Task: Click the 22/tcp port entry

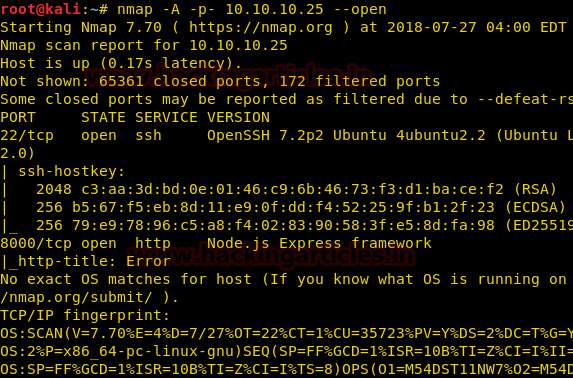Action: point(27,136)
